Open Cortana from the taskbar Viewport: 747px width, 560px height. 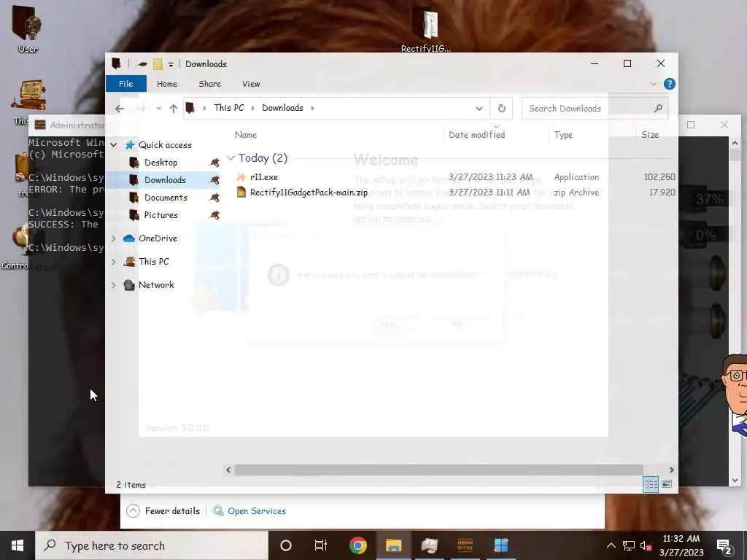285,545
